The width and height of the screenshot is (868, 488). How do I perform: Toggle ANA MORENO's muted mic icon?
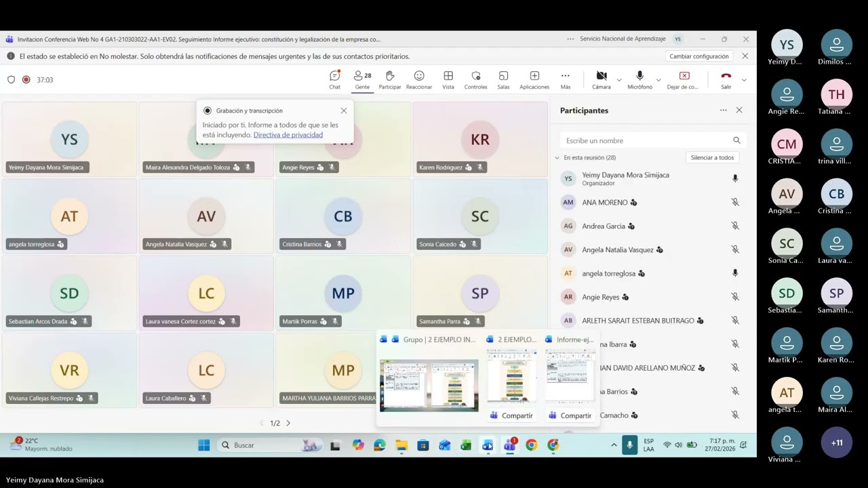735,202
